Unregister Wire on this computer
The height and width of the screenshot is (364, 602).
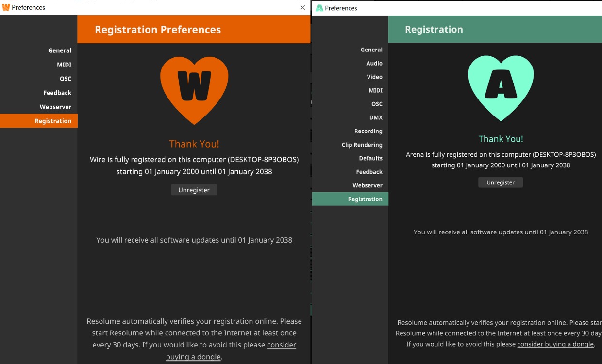194,190
